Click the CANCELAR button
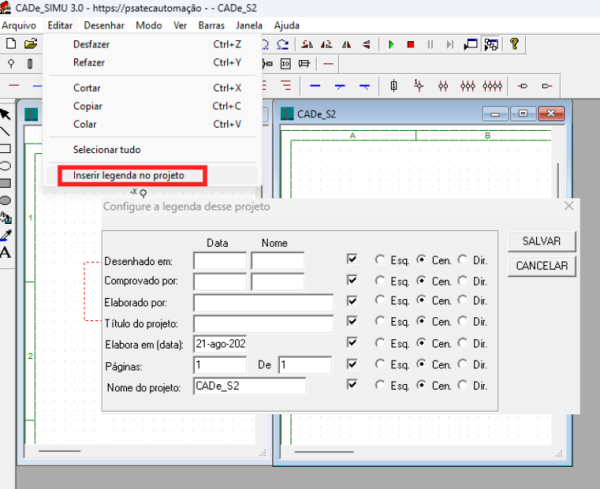The width and height of the screenshot is (600, 489). coord(541,266)
